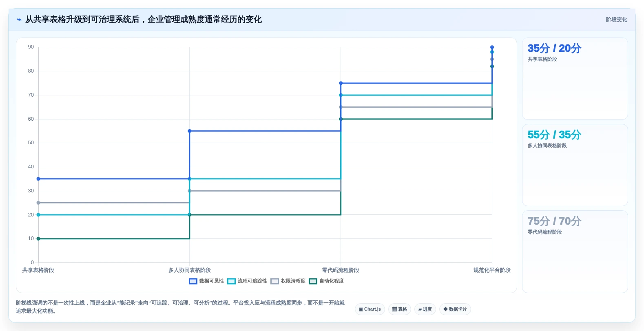Image resolution: width=644 pixels, height=331 pixels.
Task: Toggle the 流程可追踪性 legend item
Action: pos(247,281)
